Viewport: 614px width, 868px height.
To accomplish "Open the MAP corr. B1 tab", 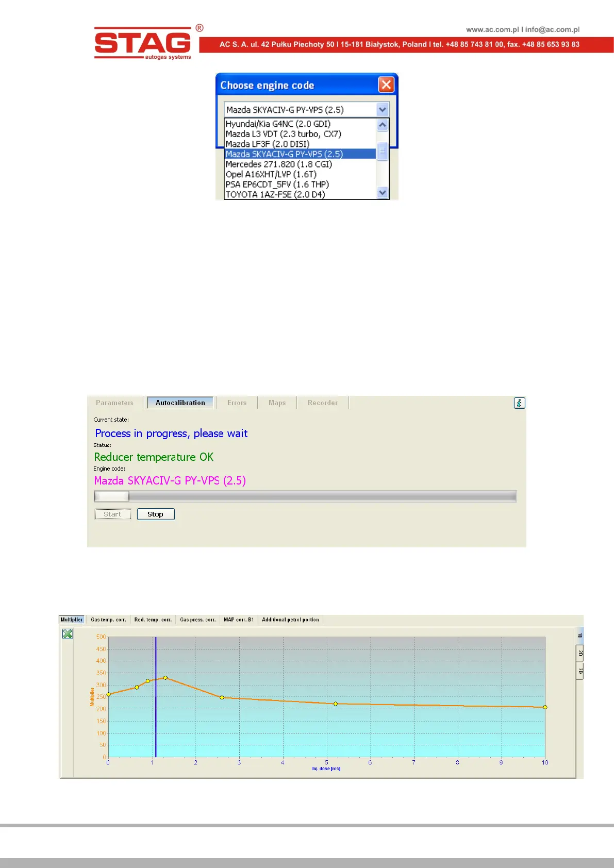I will pos(239,620).
